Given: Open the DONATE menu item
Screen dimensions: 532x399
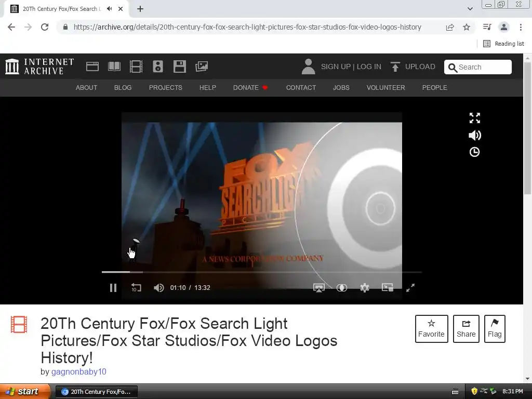Looking at the screenshot, I should click(x=250, y=87).
